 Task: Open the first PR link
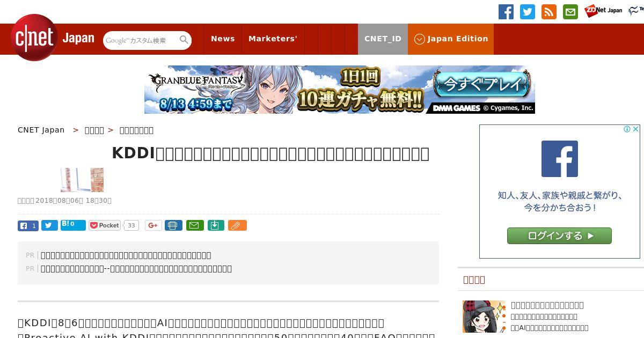click(126, 255)
